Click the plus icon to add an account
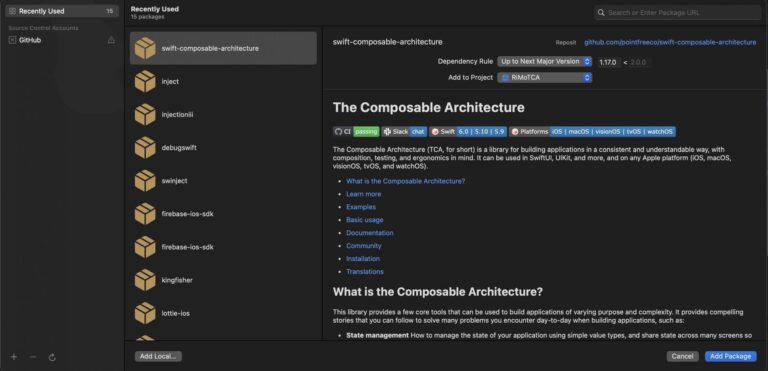The image size is (768, 371). click(x=14, y=357)
